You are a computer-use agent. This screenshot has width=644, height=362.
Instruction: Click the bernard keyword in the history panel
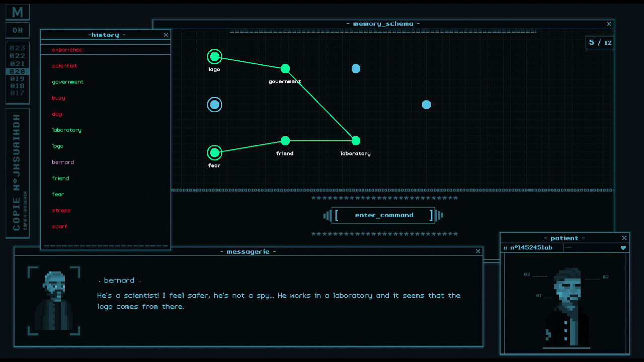tap(62, 162)
